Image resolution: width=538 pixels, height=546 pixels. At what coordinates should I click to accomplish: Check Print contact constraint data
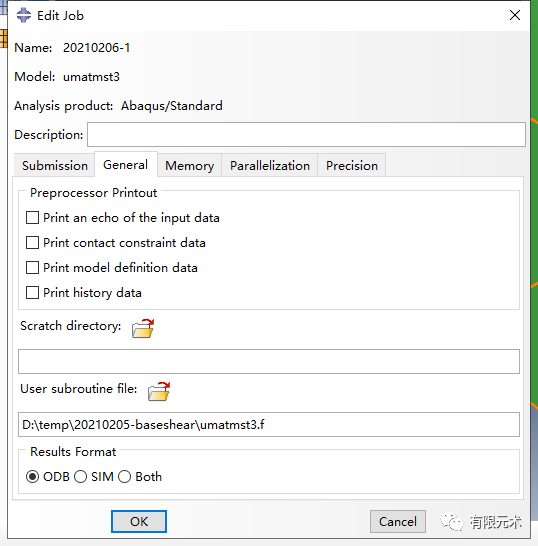point(32,243)
